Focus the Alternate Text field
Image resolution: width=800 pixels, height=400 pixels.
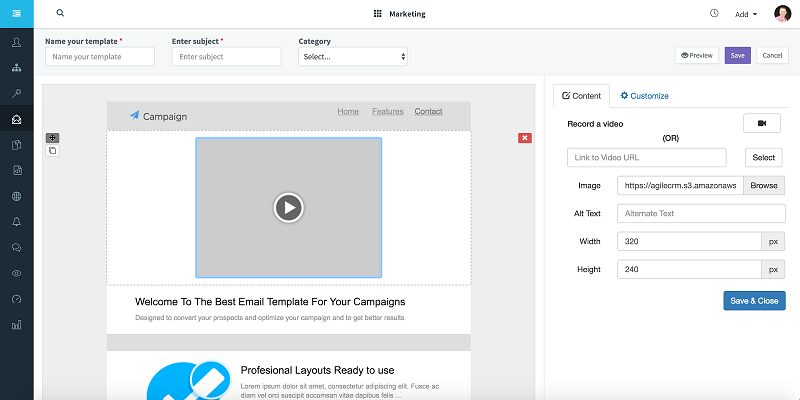click(x=701, y=214)
